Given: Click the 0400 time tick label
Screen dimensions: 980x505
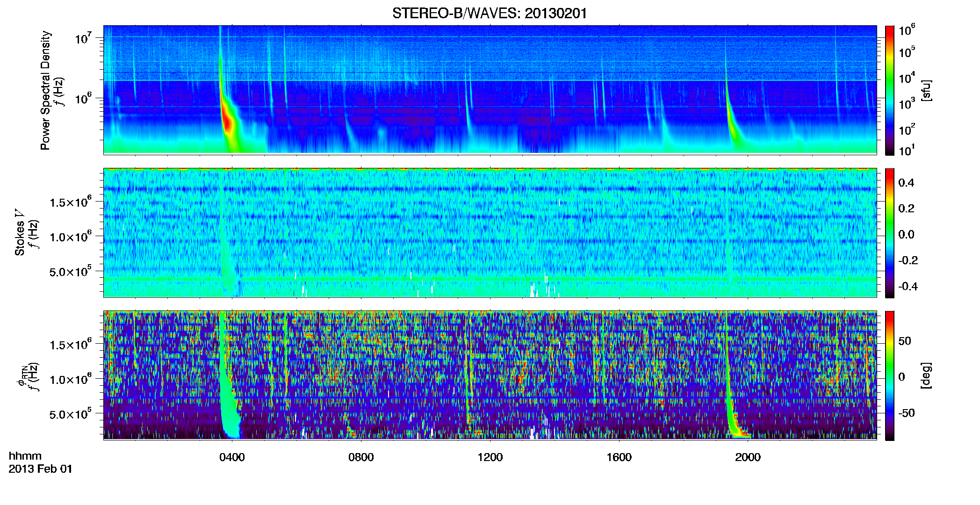Looking at the screenshot, I should tap(232, 457).
